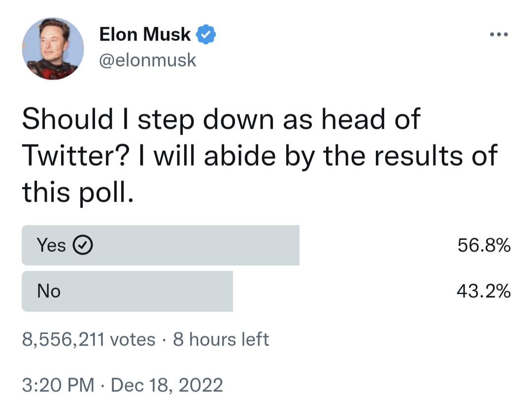
Task: Click the 56.8% result percentage
Action: 484,245
